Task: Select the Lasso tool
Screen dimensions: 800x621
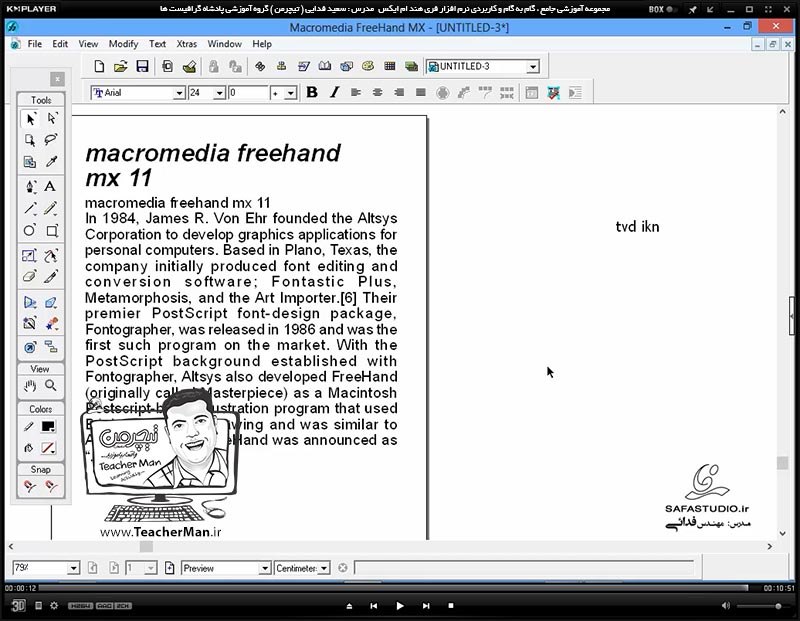Action: click(52, 140)
